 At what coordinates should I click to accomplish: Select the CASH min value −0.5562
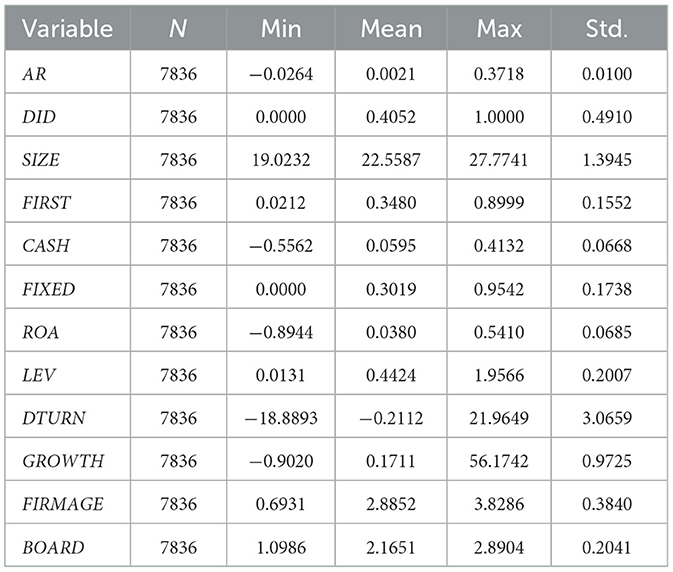(281, 245)
